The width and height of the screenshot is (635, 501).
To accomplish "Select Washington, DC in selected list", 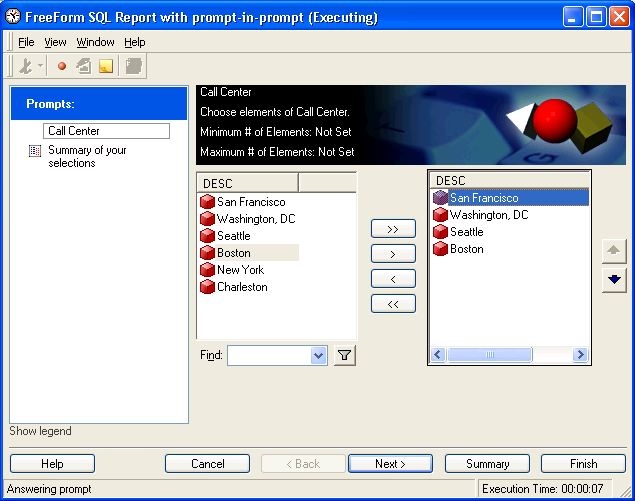I will [x=486, y=215].
